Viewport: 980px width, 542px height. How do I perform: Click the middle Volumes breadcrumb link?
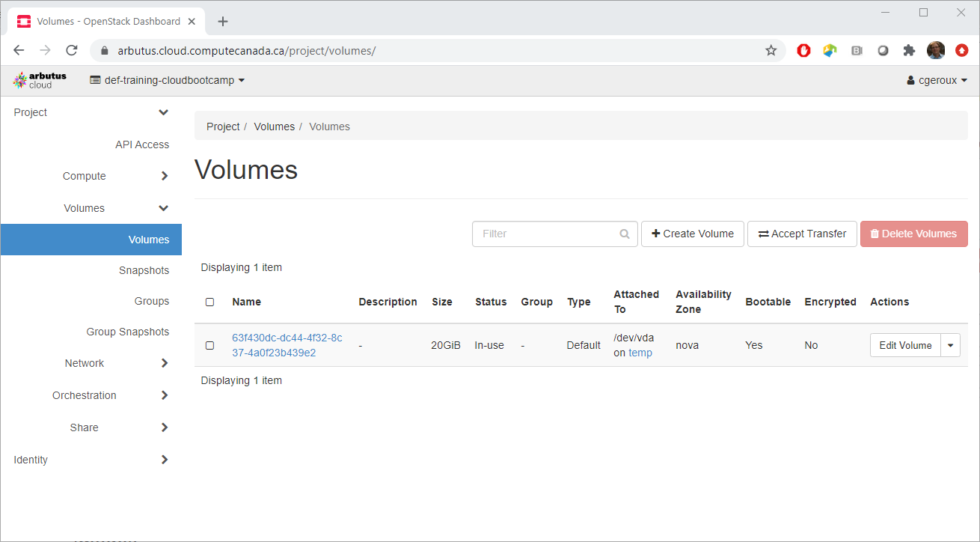point(274,127)
